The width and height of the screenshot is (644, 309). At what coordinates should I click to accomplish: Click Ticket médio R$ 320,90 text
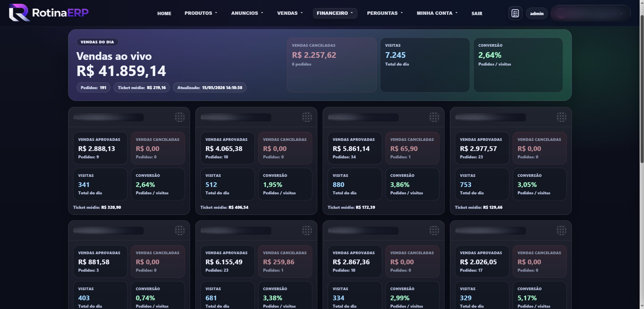[97, 207]
